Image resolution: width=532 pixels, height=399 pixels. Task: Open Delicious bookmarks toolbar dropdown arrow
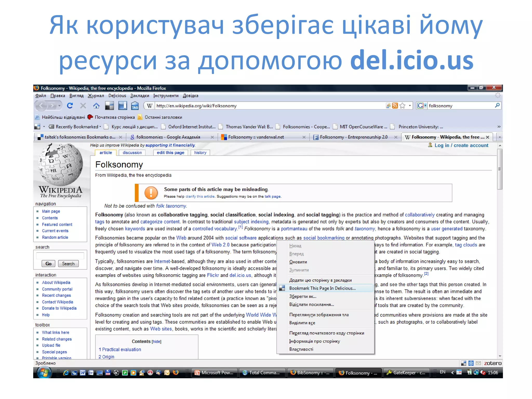pos(44,127)
